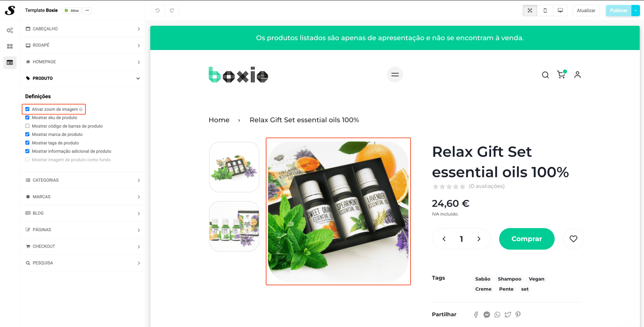Open the Publicar dropdown arrow
644x327 pixels.
click(x=636, y=10)
